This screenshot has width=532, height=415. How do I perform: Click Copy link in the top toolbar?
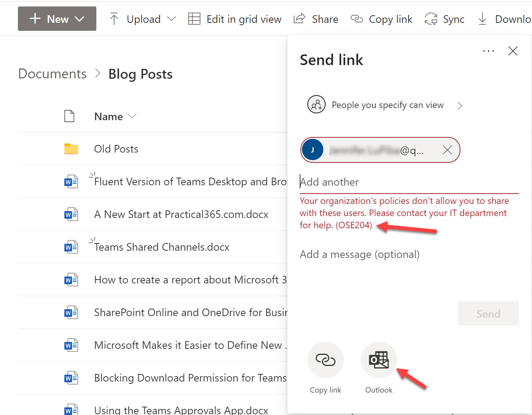pos(381,19)
